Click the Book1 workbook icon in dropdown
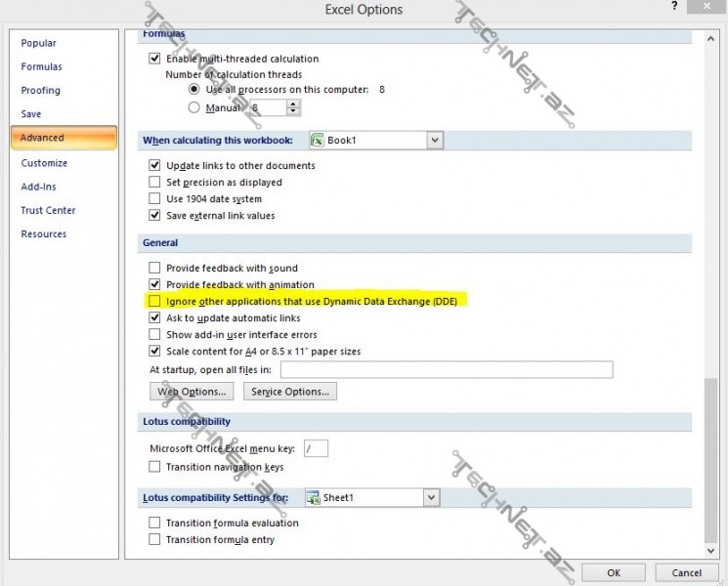 [x=318, y=141]
